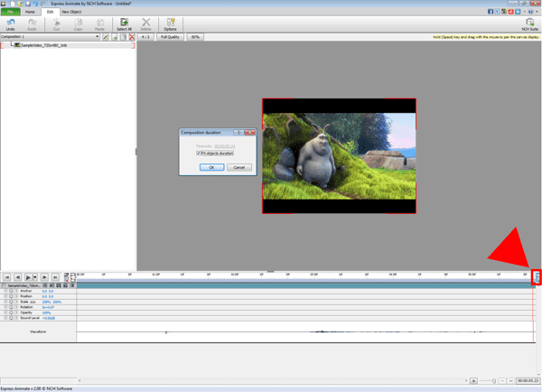
Task: Open the Full Quality dropdown
Action: [x=170, y=37]
